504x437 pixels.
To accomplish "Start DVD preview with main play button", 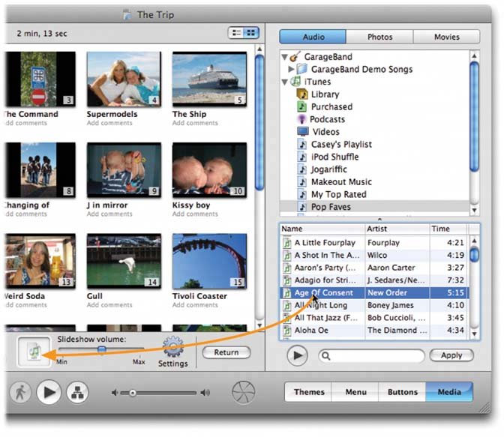I will pos(49,392).
